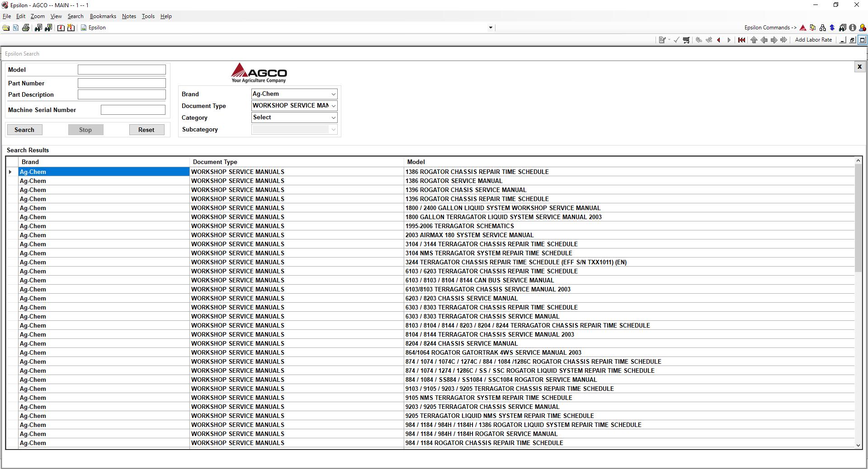The image size is (868, 469).
Task: Open the Tools menu
Action: (x=148, y=16)
